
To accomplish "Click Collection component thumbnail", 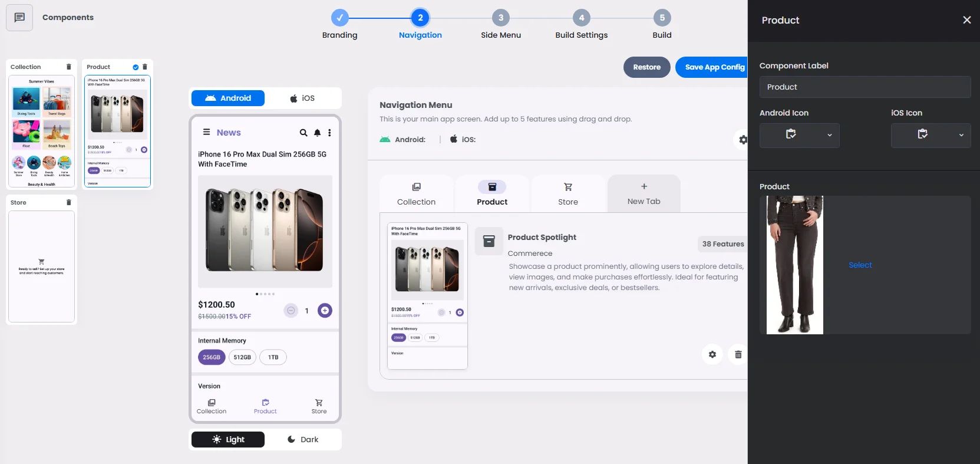I will (42, 131).
